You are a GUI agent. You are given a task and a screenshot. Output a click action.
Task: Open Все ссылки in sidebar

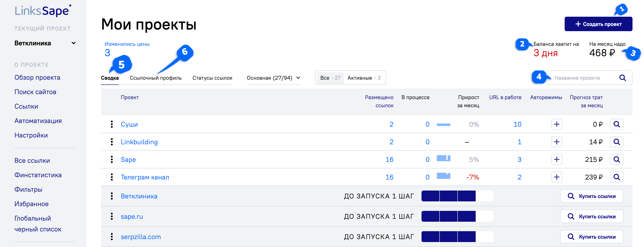(x=32, y=161)
